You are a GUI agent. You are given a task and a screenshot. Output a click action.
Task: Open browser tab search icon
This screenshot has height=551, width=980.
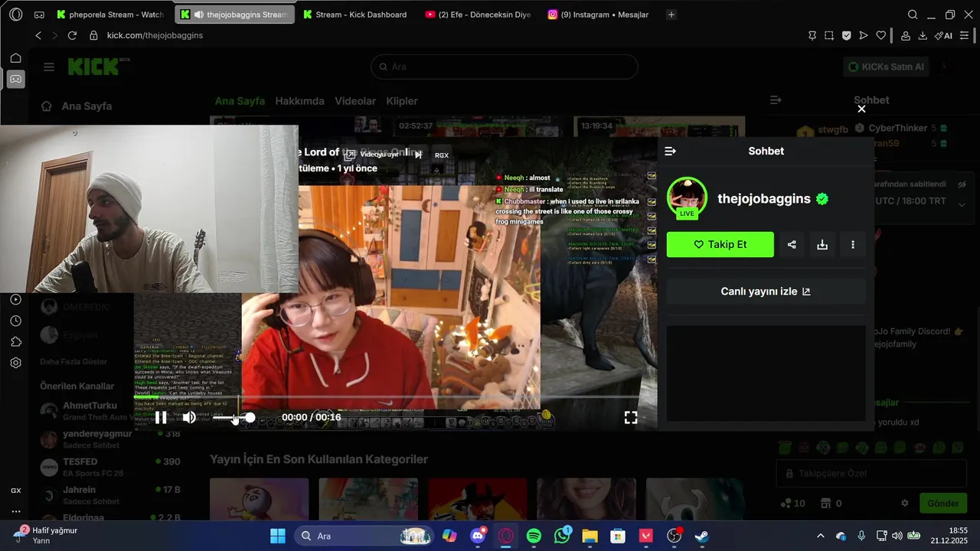pos(913,15)
